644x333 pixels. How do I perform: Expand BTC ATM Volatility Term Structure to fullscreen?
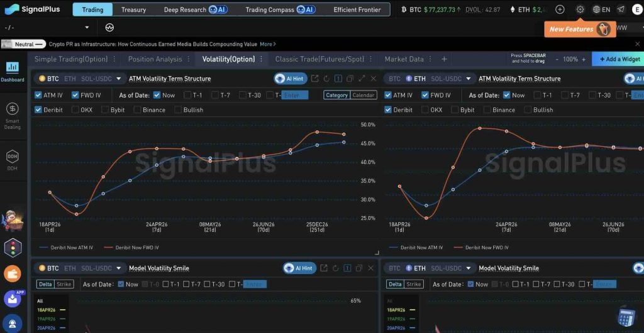[x=362, y=79]
